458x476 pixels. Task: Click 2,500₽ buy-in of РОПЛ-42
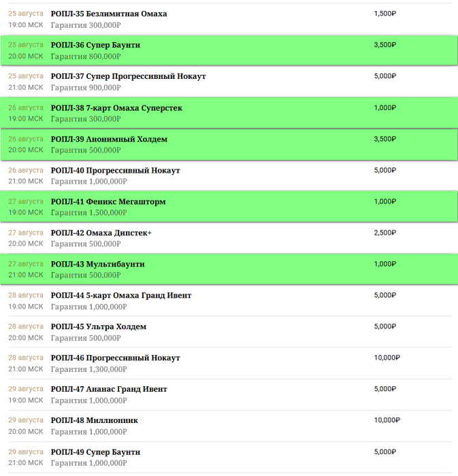385,233
